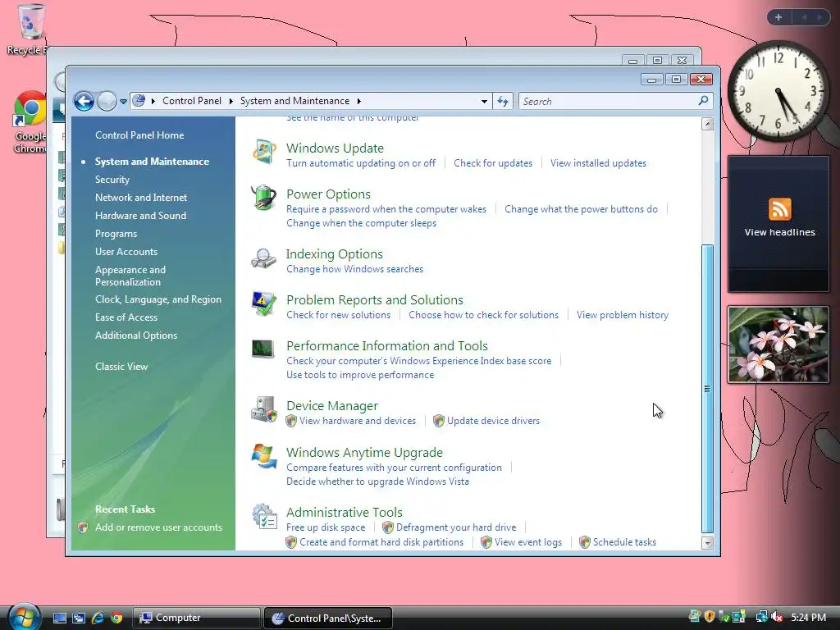Click Add or remove user accounts
The image size is (840, 630).
pos(158,527)
